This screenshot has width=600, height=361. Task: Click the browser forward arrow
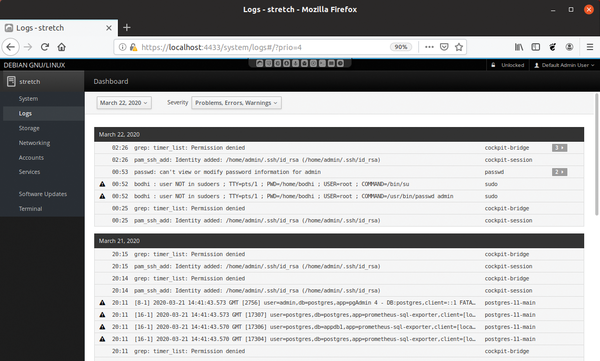coord(28,47)
